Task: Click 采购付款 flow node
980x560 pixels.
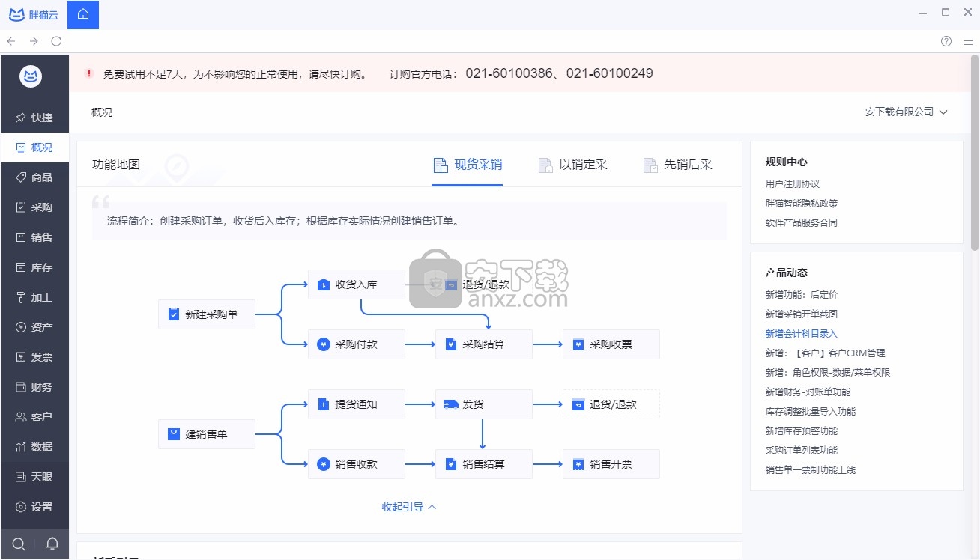Action: point(357,344)
